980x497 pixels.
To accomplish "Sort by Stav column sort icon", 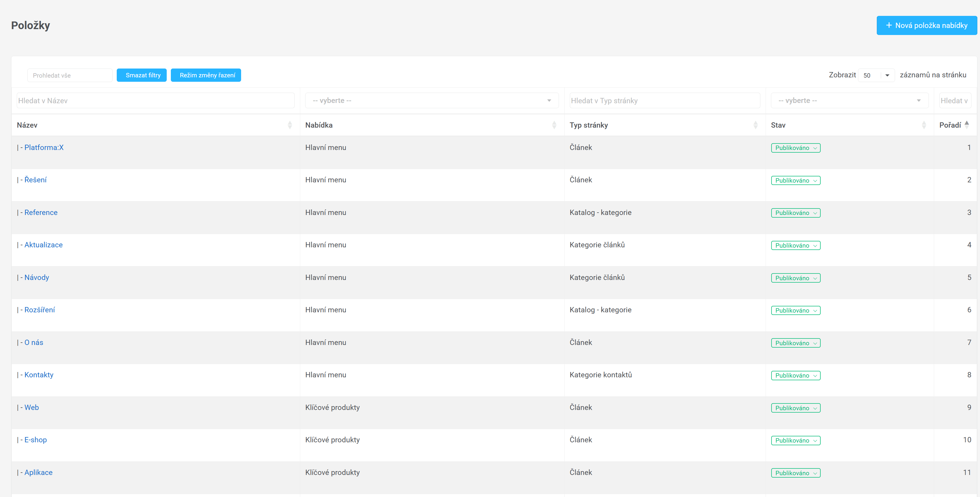I will [924, 125].
